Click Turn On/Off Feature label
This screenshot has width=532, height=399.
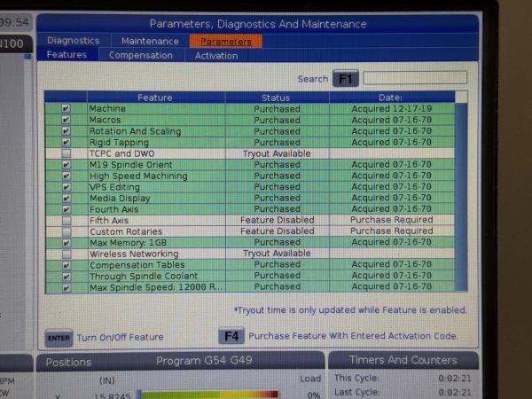click(120, 337)
